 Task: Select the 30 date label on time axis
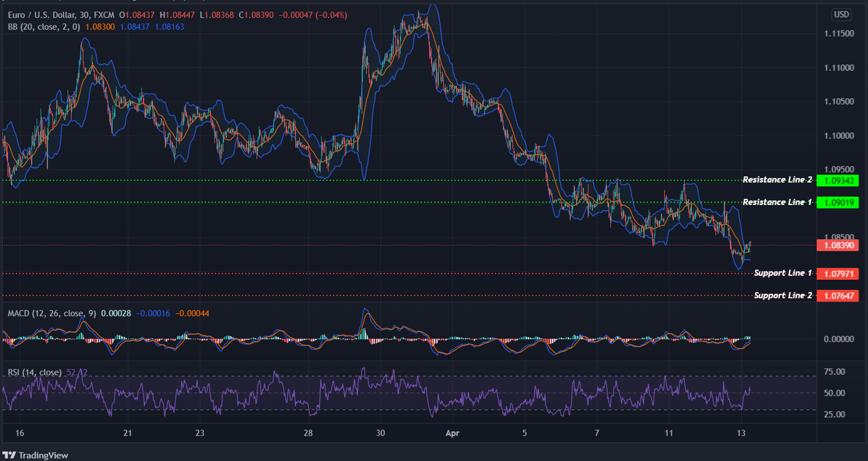[x=380, y=433]
